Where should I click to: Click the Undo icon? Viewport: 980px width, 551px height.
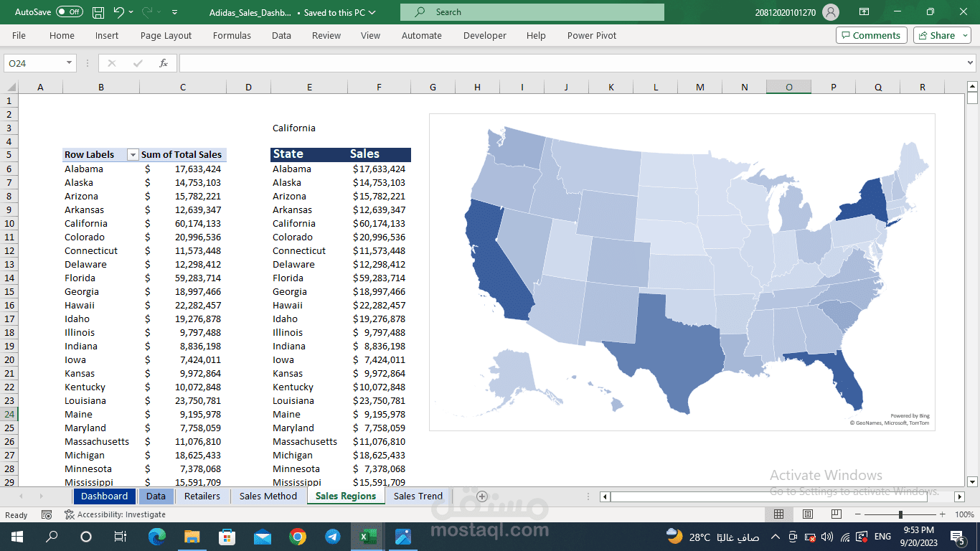[x=119, y=12]
